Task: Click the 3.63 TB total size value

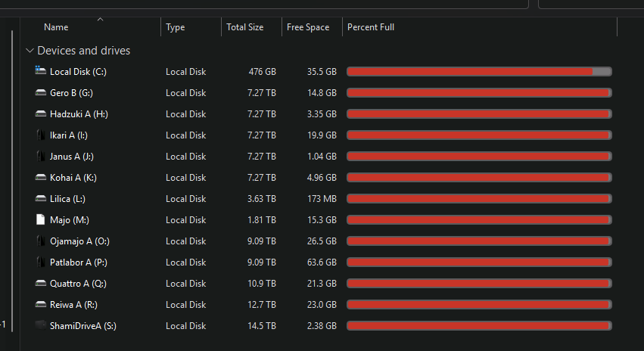Action: click(x=262, y=199)
